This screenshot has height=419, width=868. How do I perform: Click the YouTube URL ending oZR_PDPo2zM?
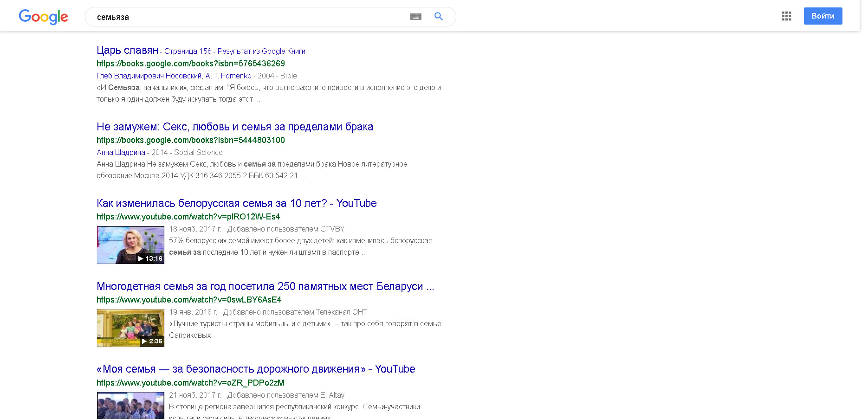(191, 383)
